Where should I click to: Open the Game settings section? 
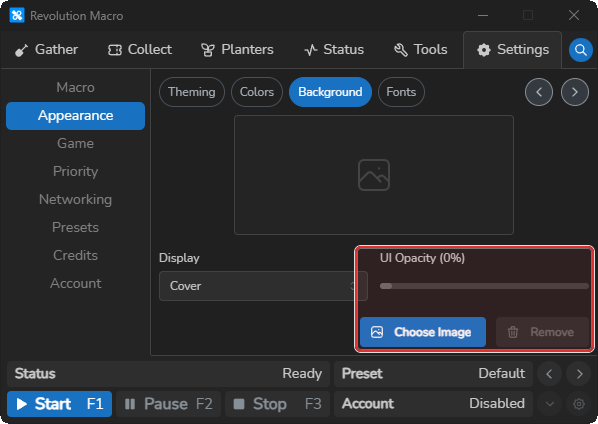click(76, 143)
